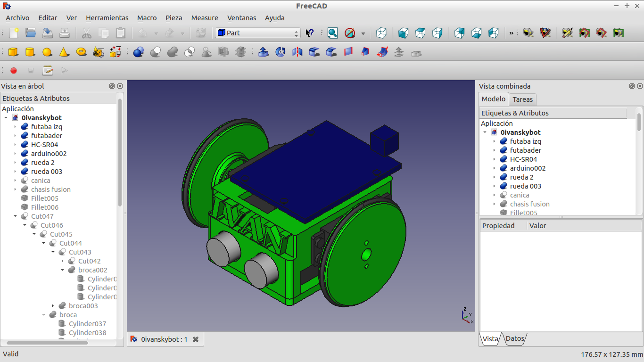The height and width of the screenshot is (362, 644).
Task: Create a cylinder solid
Action: pos(30,52)
